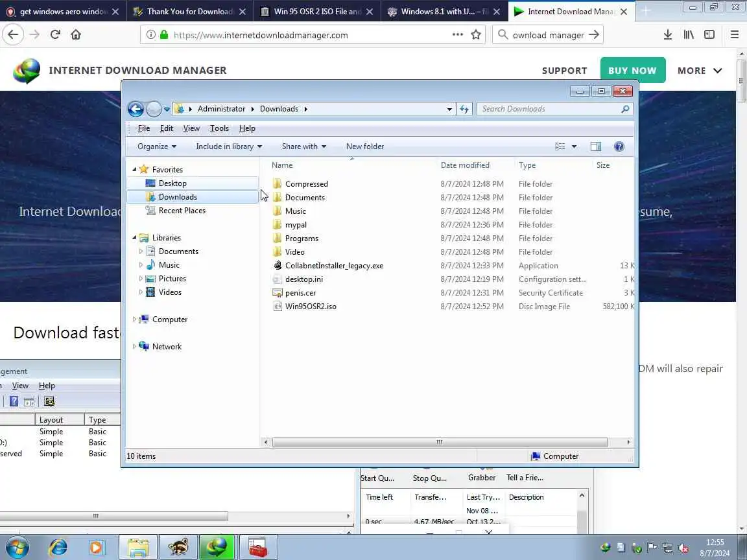This screenshot has height=560, width=747.
Task: Click the Explorer forward navigation arrow
Action: tap(154, 109)
